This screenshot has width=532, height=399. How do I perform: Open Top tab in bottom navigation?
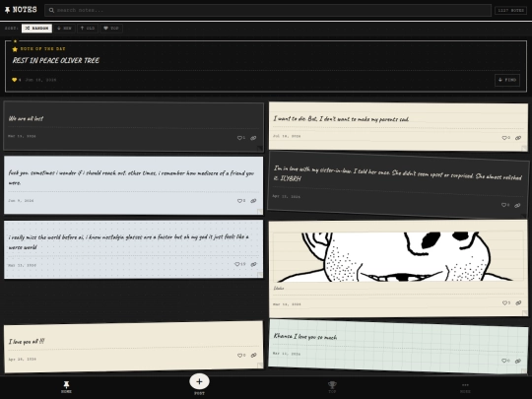coord(332,387)
